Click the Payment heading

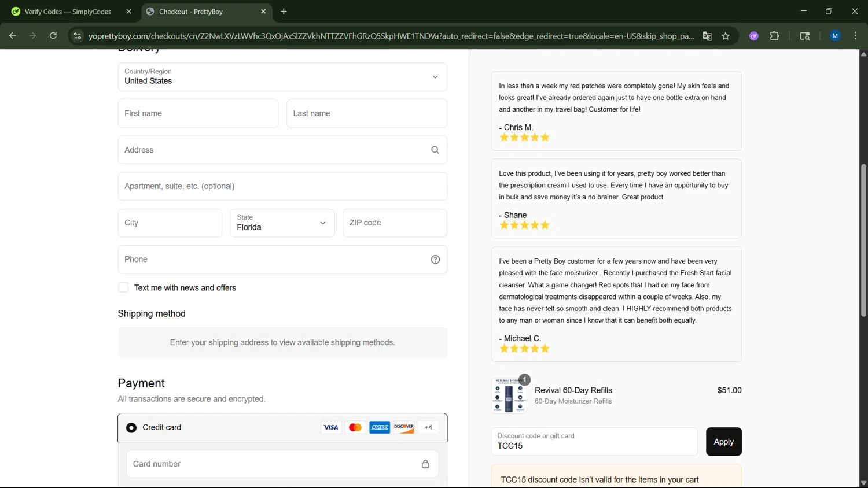141,383
